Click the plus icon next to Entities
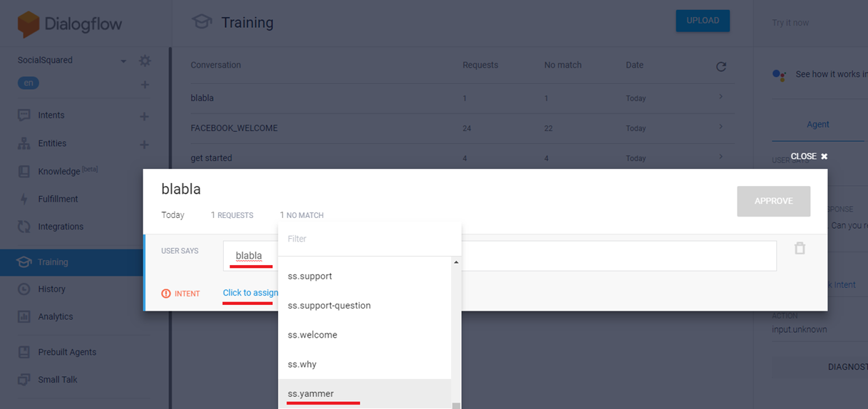 point(144,145)
